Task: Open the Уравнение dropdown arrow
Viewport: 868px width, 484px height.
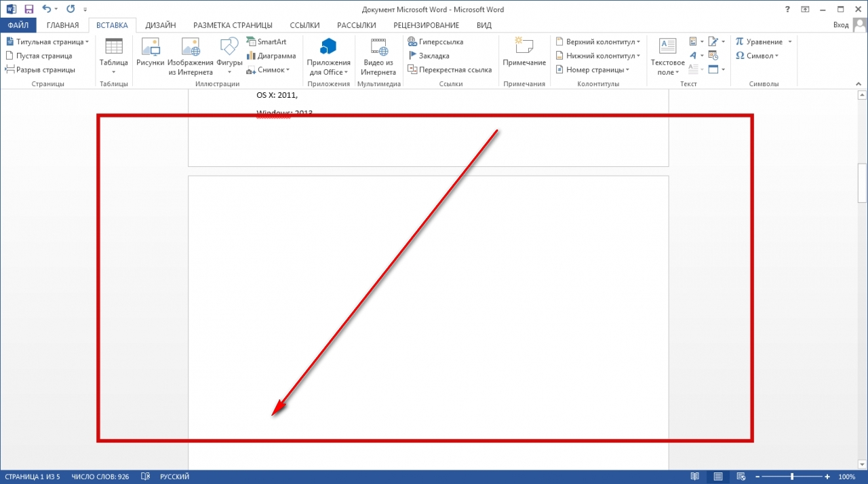Action: pos(790,41)
